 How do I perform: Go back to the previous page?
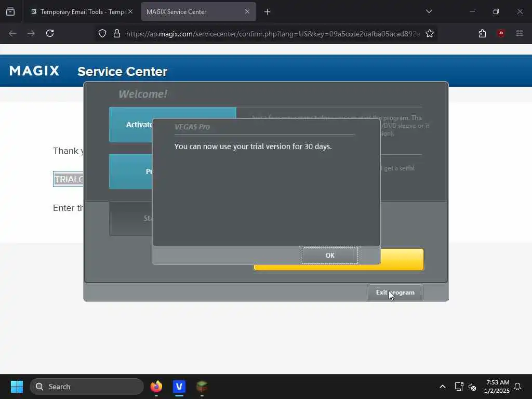(12, 33)
